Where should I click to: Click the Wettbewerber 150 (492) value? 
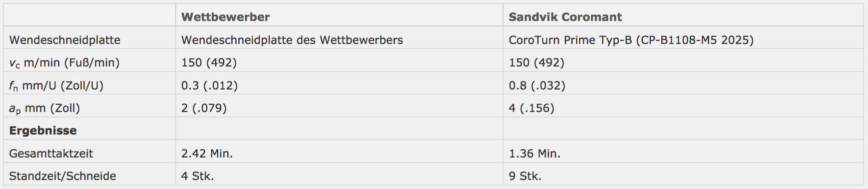[x=209, y=62]
